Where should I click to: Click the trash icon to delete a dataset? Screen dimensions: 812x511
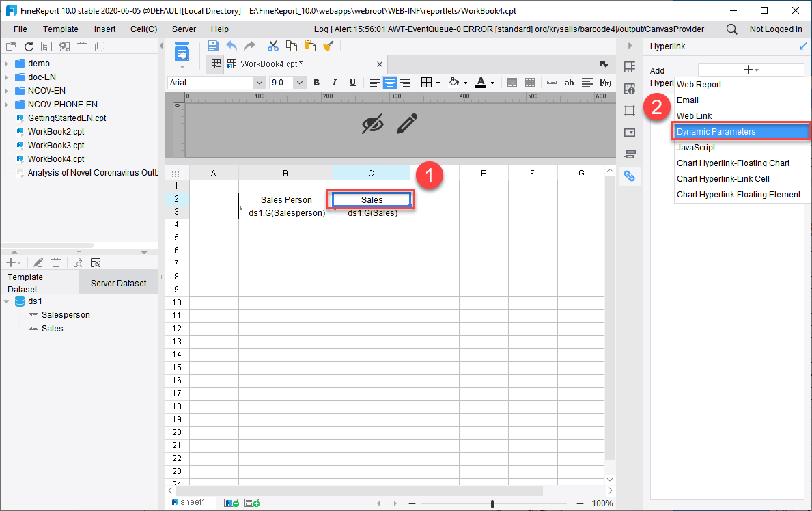pos(56,262)
